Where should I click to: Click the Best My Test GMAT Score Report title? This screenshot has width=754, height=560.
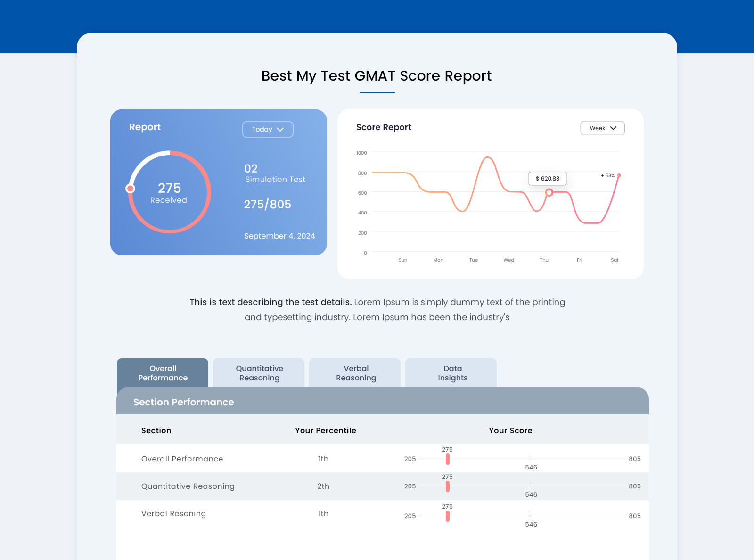pyautogui.click(x=377, y=76)
